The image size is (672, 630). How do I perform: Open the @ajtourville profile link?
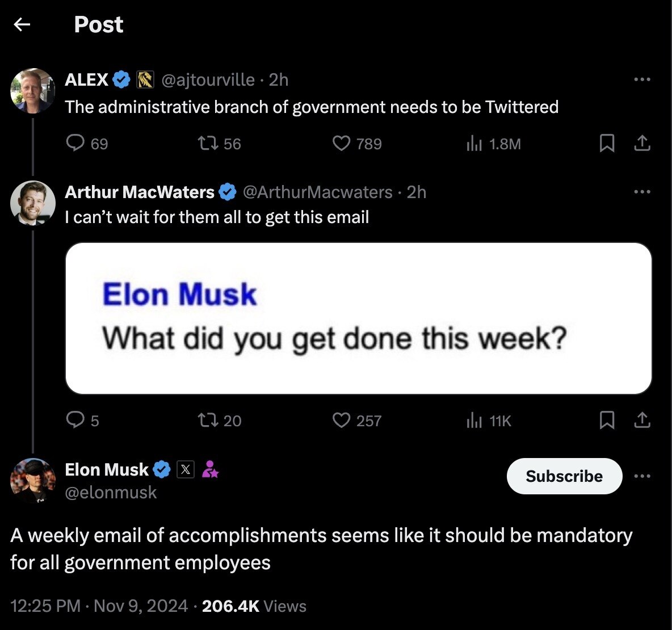[x=208, y=79]
